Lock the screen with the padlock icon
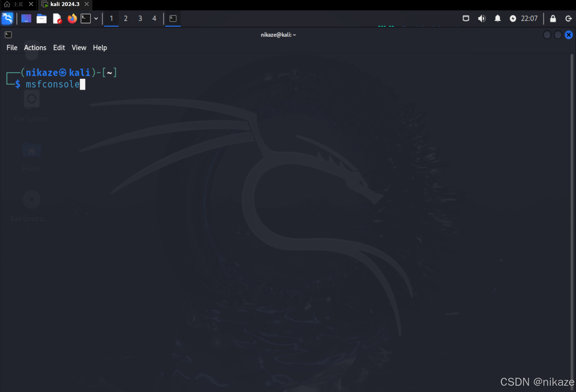This screenshot has width=576, height=392. (x=553, y=19)
